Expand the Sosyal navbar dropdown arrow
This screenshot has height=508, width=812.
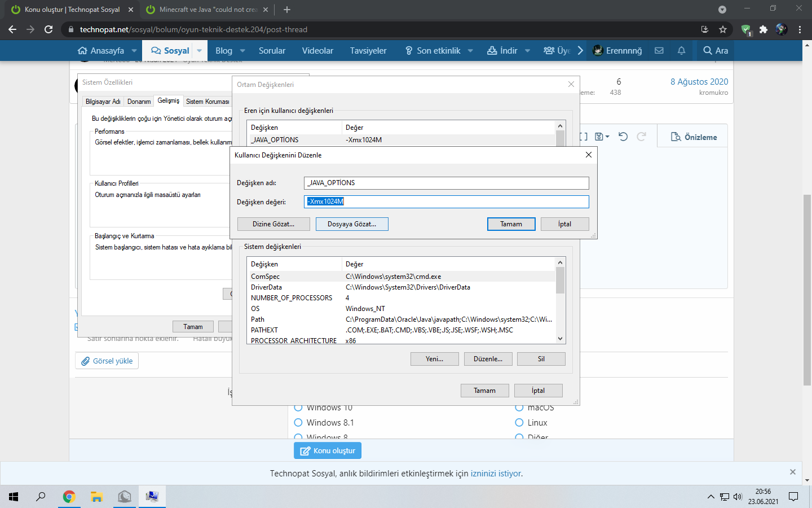click(199, 50)
